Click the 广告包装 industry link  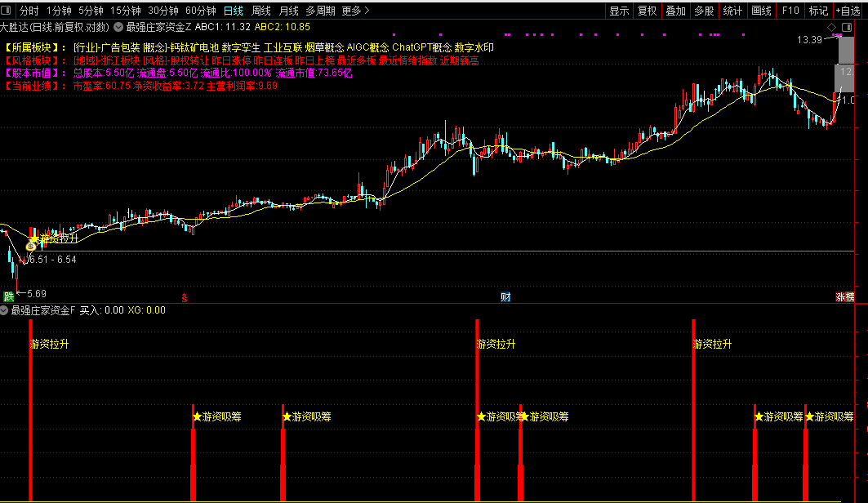tap(121, 48)
